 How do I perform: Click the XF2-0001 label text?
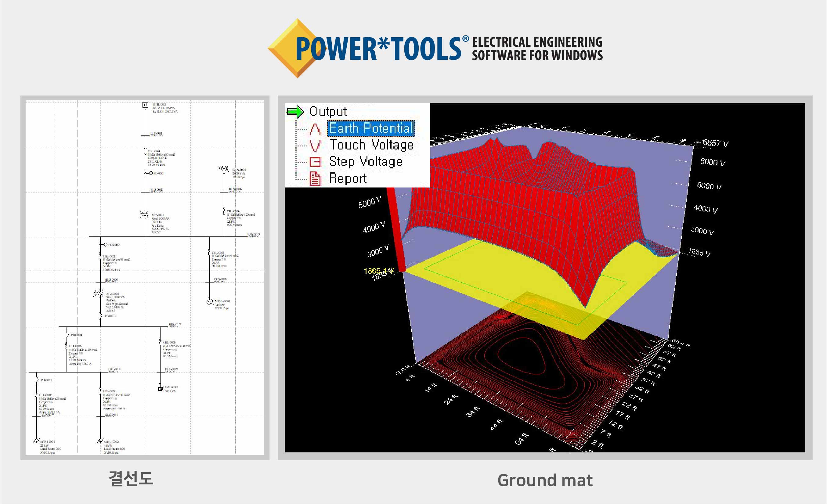pyautogui.click(x=158, y=215)
